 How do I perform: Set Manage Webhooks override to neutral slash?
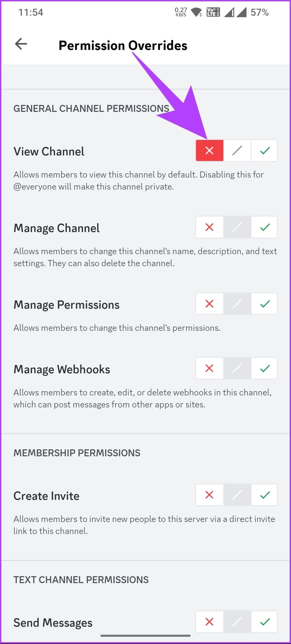point(237,368)
